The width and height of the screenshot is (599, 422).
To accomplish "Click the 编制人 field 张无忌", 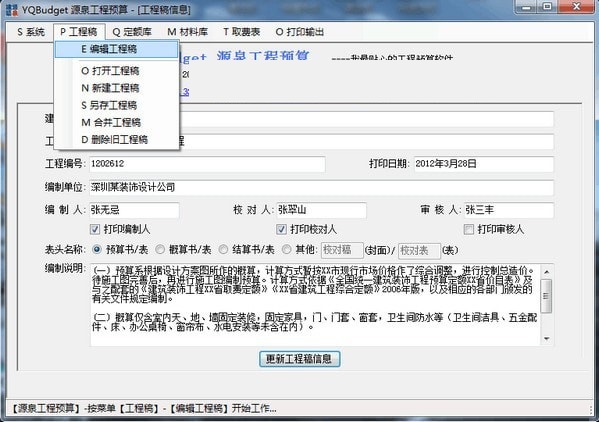I will tap(134, 210).
